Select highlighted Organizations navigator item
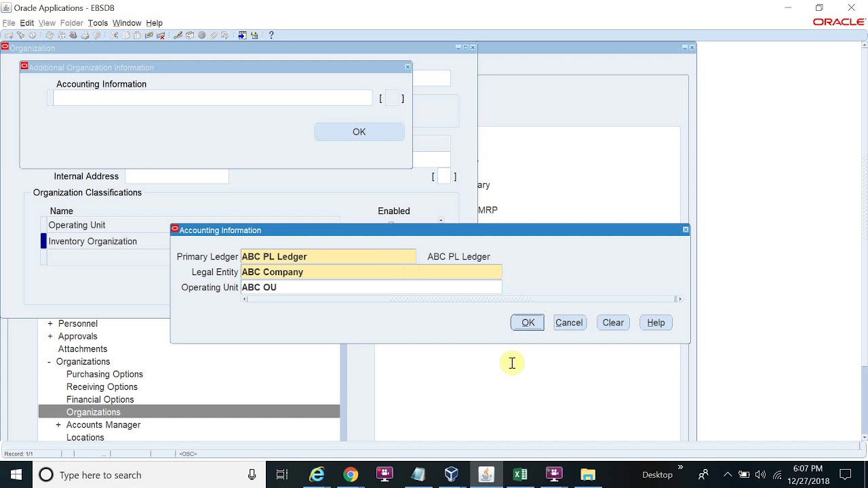The image size is (868, 488). [189, 412]
